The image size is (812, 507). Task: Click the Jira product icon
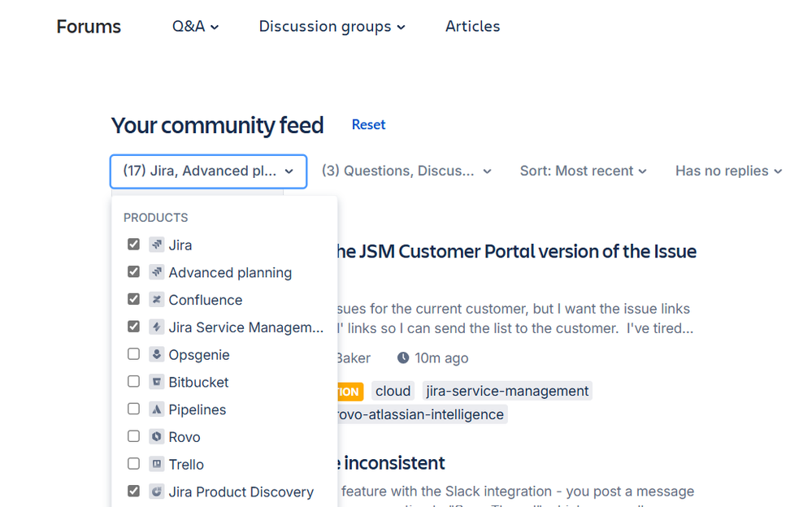(157, 245)
